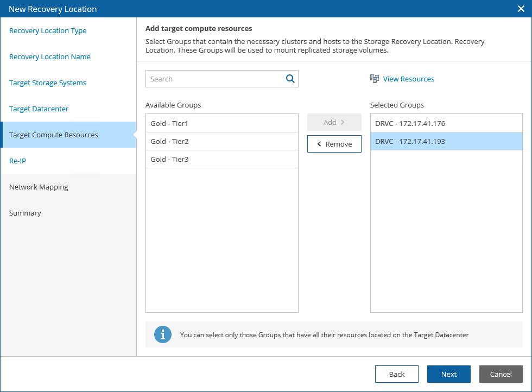The height and width of the screenshot is (392, 532).
Task: Switch to Target Storage Systems step
Action: 48,83
